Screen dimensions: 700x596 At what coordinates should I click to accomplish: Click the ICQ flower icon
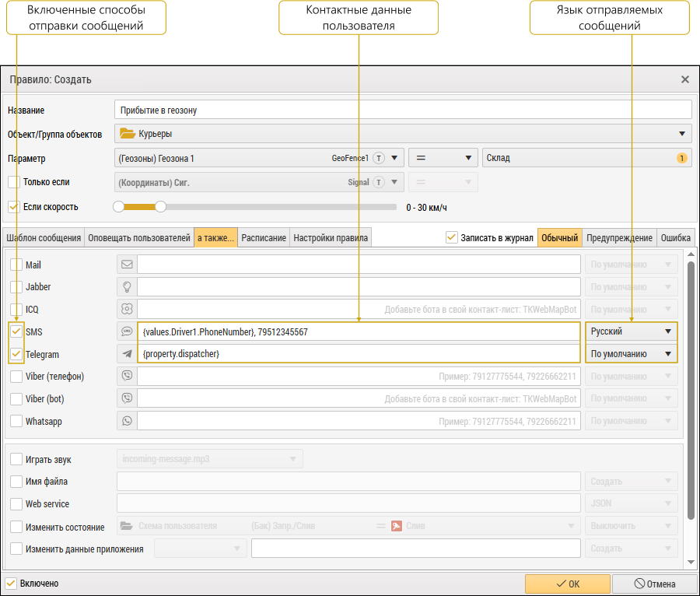127,309
